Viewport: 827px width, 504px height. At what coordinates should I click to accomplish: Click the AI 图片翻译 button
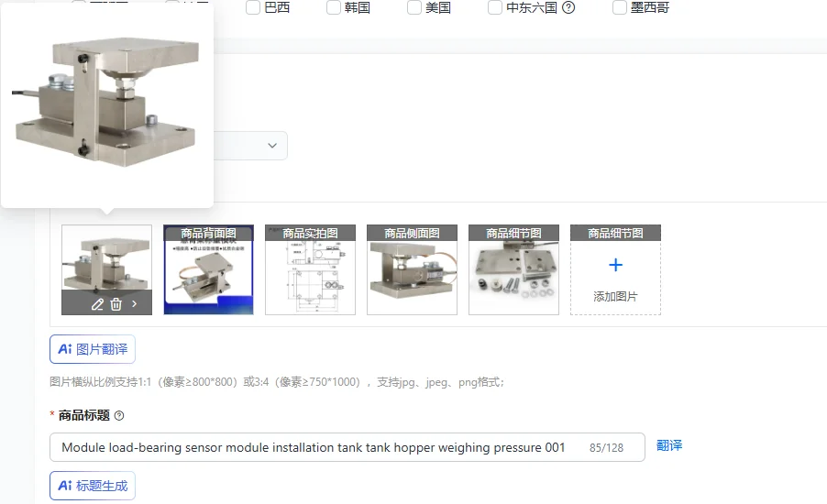click(x=93, y=349)
